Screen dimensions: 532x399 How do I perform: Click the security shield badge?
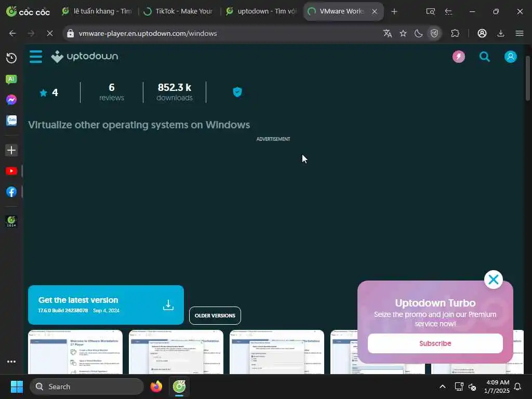coord(237,92)
